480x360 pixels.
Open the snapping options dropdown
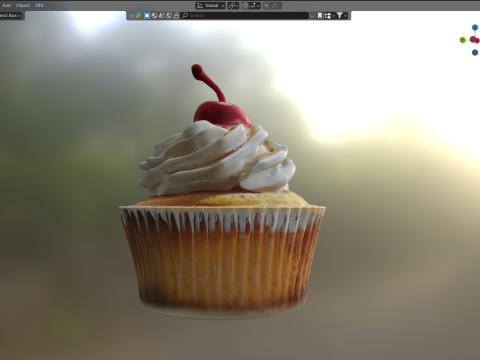(x=255, y=6)
